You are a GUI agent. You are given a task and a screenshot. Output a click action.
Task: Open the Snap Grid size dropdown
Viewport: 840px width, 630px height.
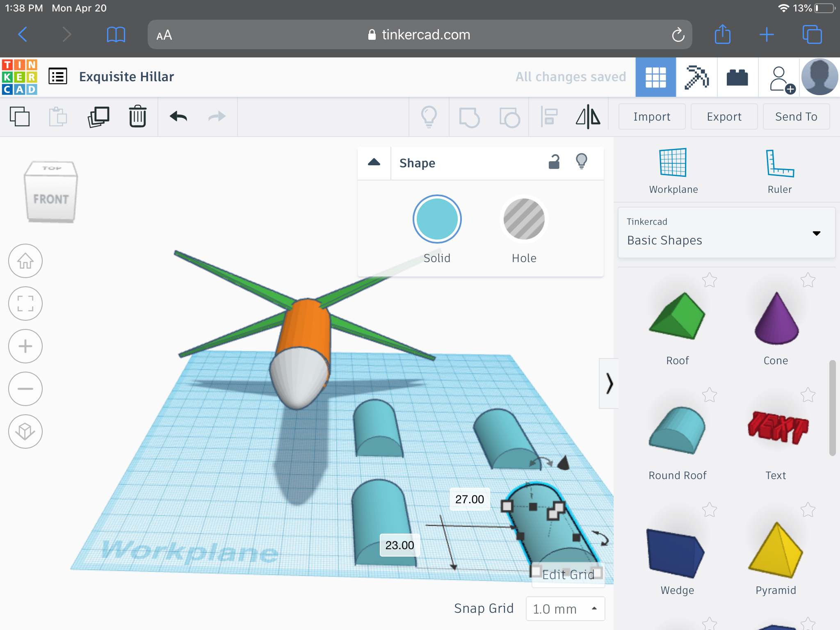[x=565, y=609]
